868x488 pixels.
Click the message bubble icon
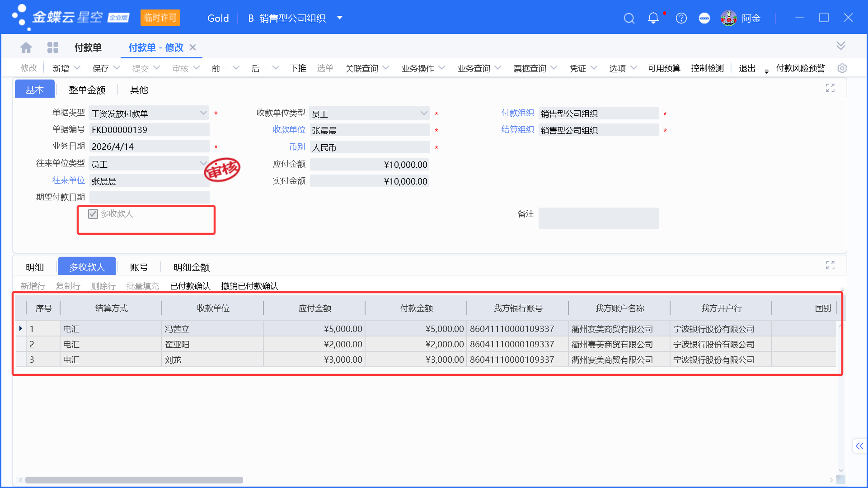click(x=704, y=18)
